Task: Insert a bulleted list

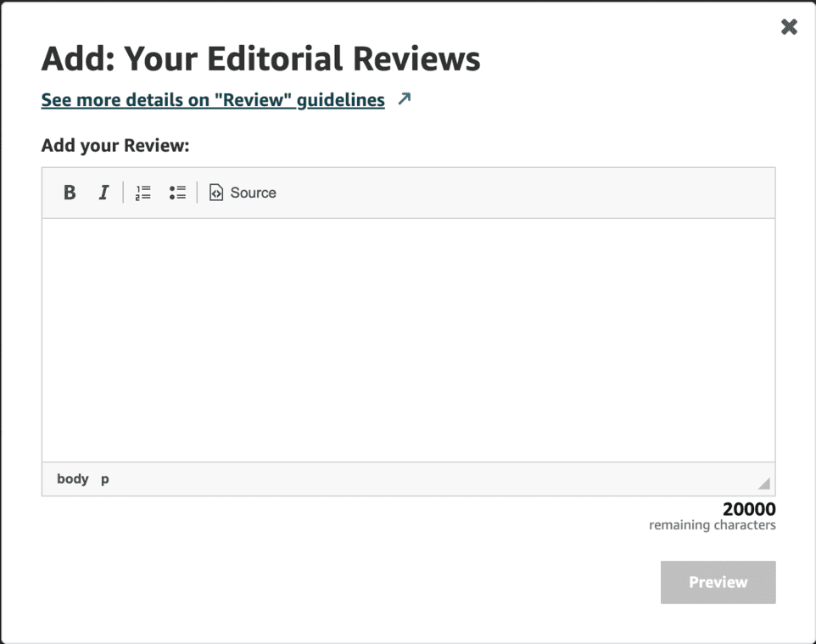Action: 177,193
